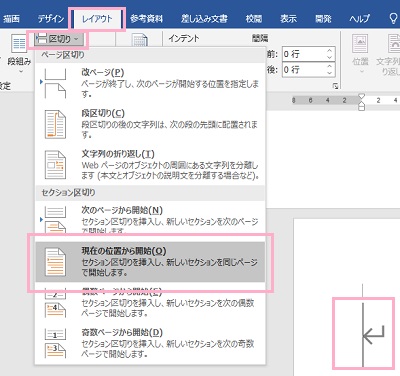The image size is (400, 376).
Task: Switch to the 参考資料 tab
Action: pos(146,19)
